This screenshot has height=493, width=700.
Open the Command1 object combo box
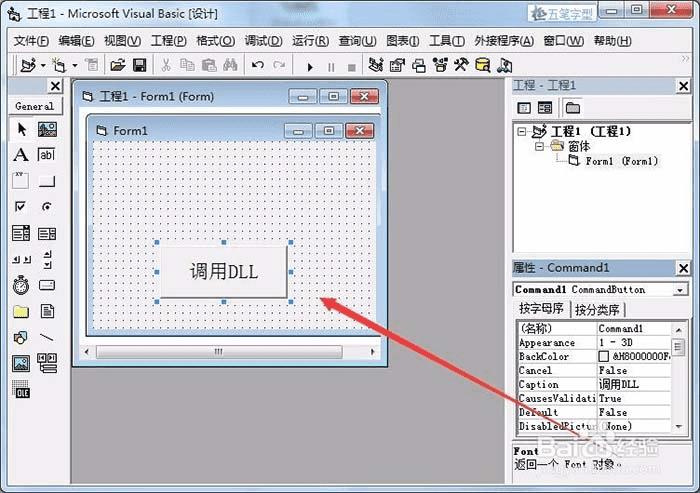(x=679, y=290)
